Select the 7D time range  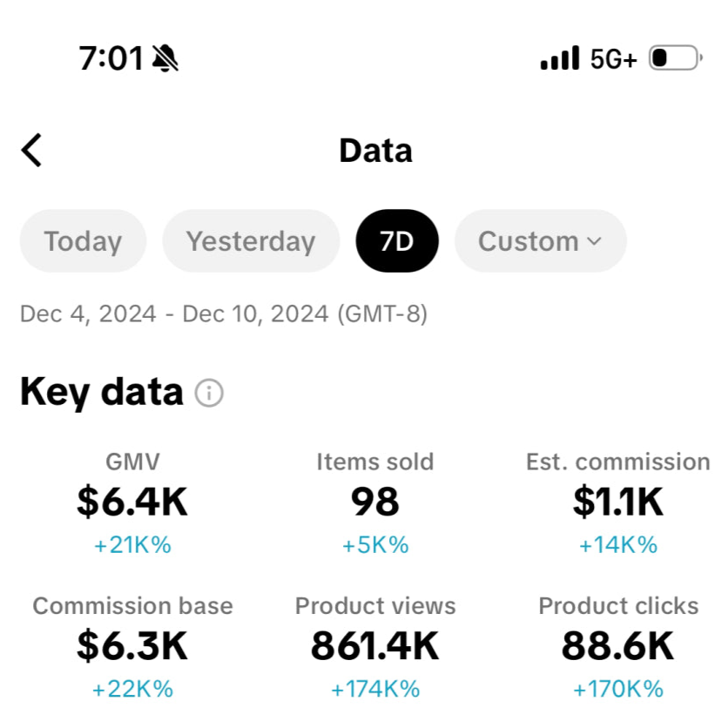pyautogui.click(x=397, y=241)
